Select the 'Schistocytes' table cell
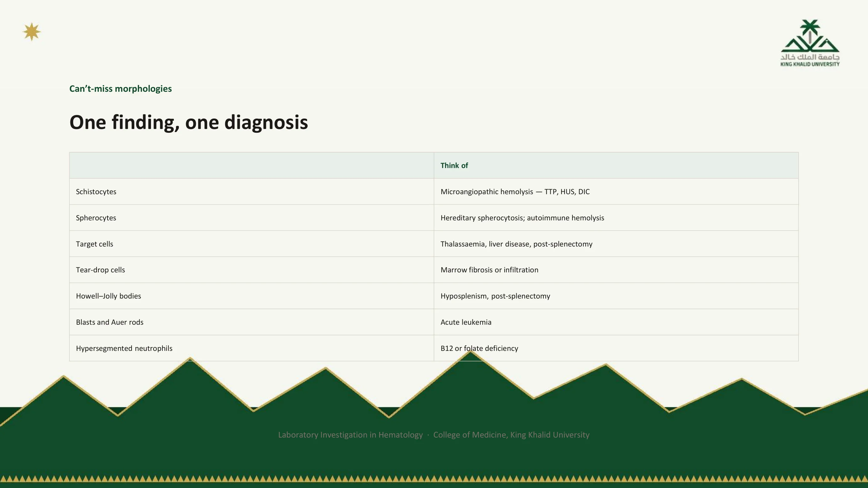This screenshot has width=868, height=488. click(x=252, y=192)
